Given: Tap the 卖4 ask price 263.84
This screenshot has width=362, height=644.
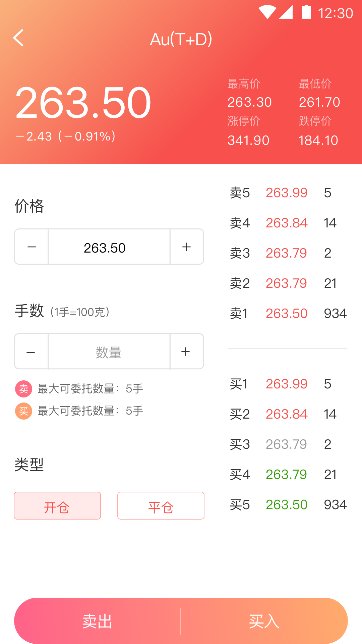Looking at the screenshot, I should (x=287, y=223).
